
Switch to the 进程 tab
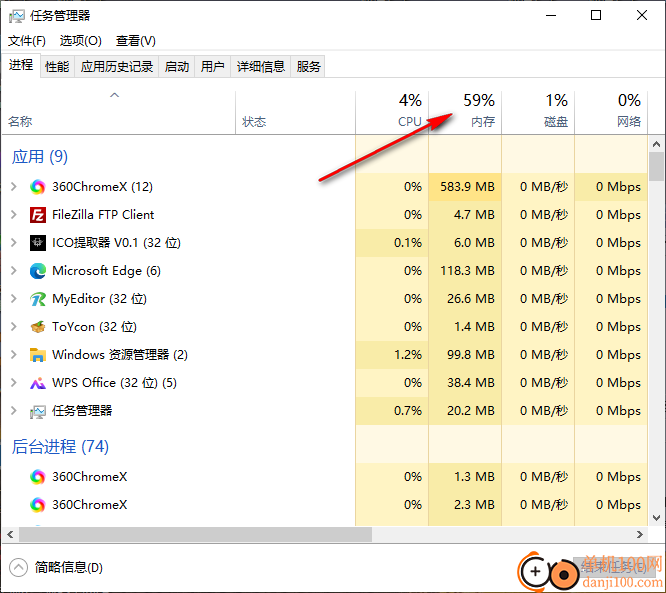(21, 65)
